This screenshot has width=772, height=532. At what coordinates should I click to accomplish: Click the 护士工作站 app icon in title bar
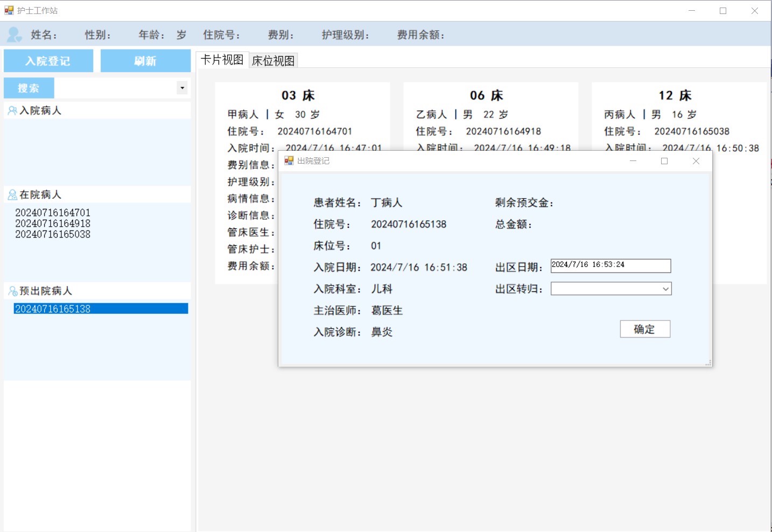(x=9, y=10)
